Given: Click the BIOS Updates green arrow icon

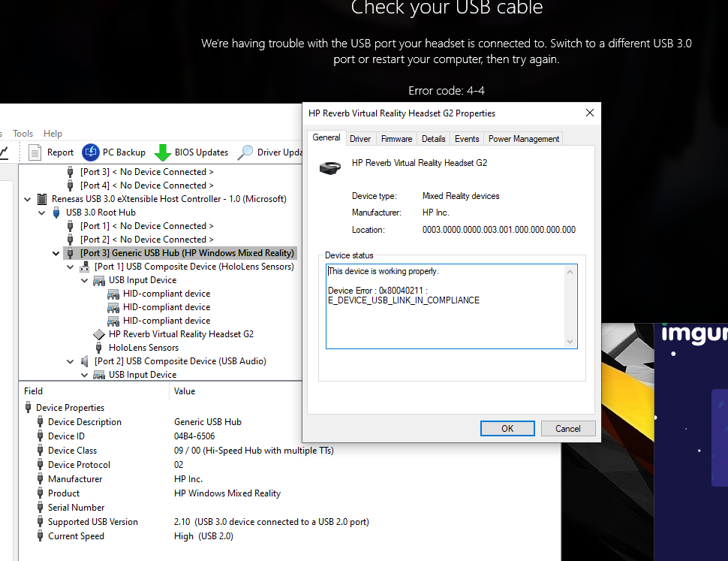Looking at the screenshot, I should pos(163,152).
